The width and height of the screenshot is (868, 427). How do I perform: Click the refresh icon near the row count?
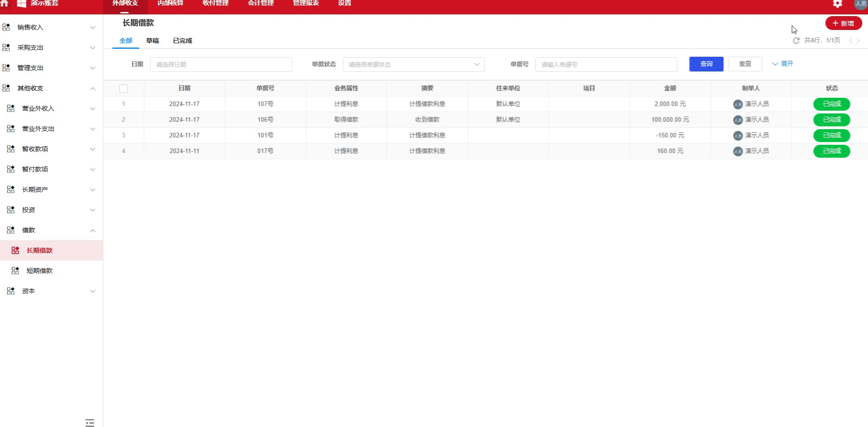click(797, 41)
